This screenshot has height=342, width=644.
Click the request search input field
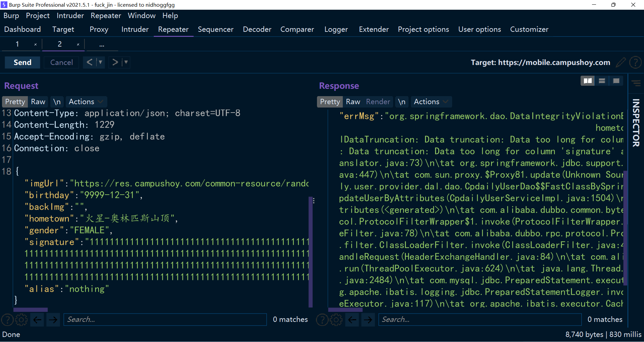165,320
